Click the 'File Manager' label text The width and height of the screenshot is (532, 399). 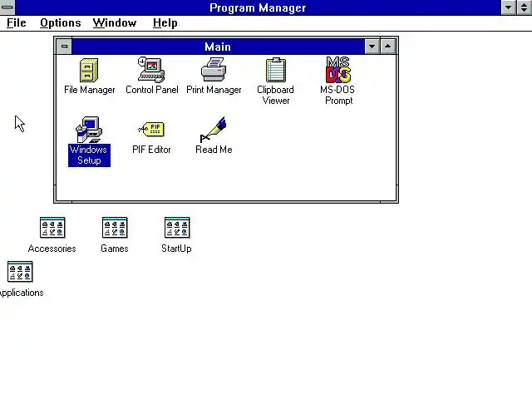point(90,90)
